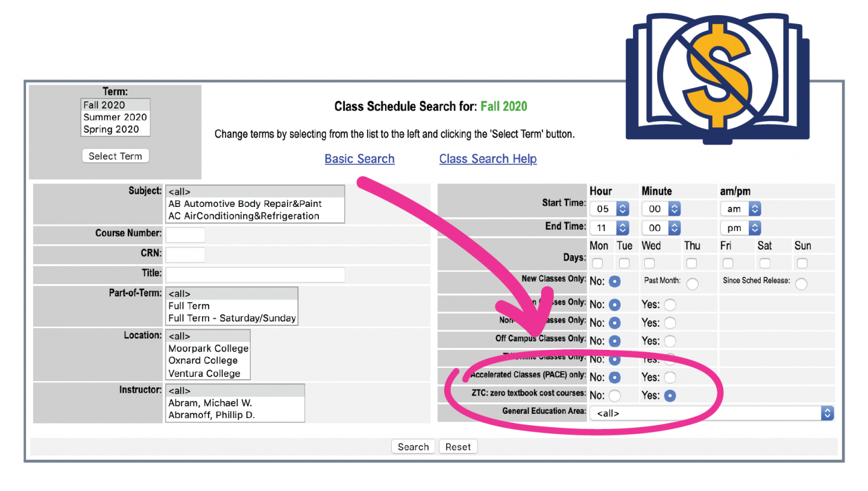The image size is (868, 491).
Task: Select Yes for Accelerated Classes (PACE) only
Action: point(670,377)
